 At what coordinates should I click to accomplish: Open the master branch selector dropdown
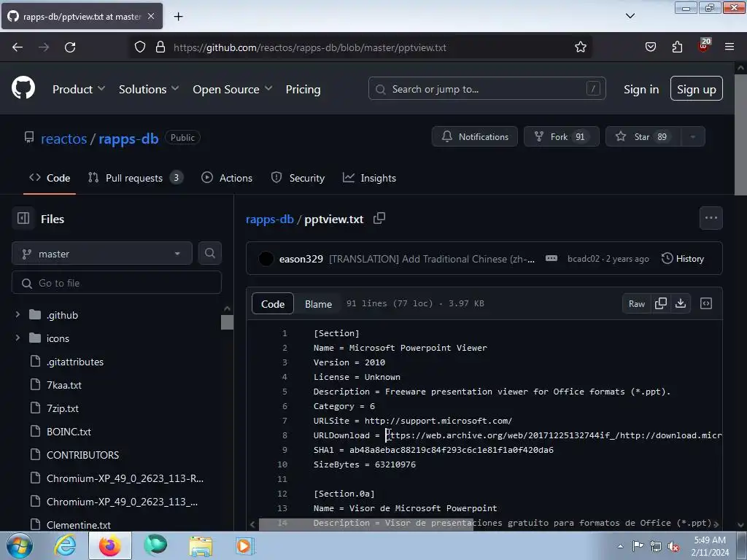[x=102, y=253]
